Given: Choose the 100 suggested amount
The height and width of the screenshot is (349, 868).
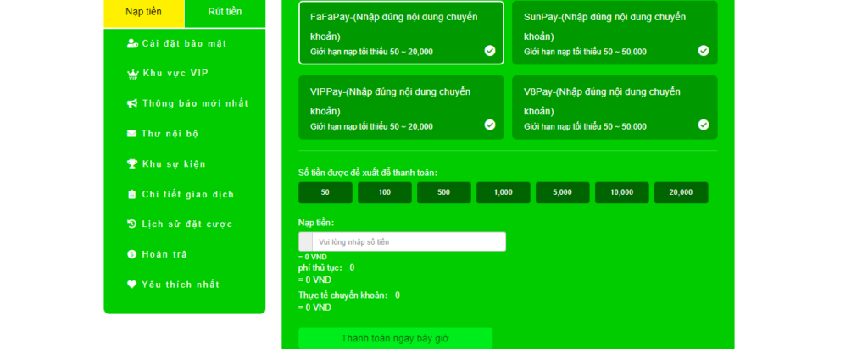Looking at the screenshot, I should pos(385,192).
